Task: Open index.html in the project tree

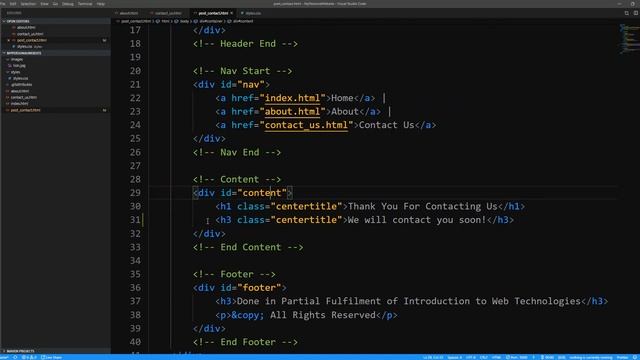Action: click(x=19, y=104)
